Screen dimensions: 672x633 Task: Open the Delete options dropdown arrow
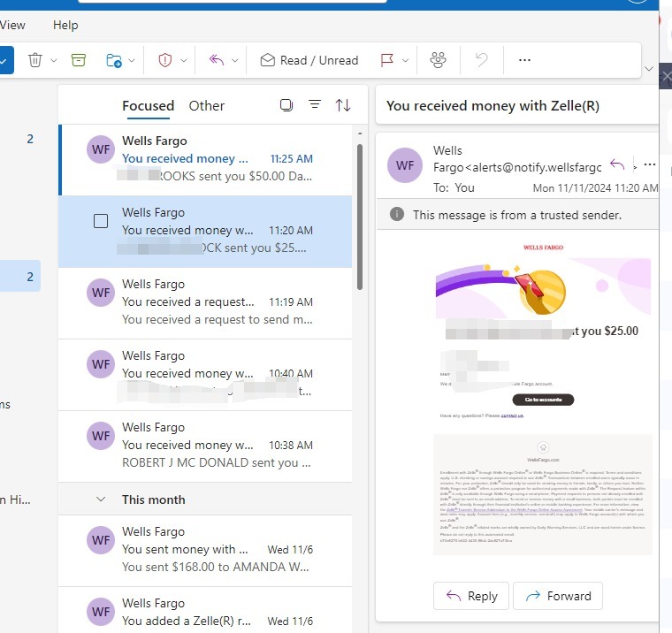coord(54,60)
